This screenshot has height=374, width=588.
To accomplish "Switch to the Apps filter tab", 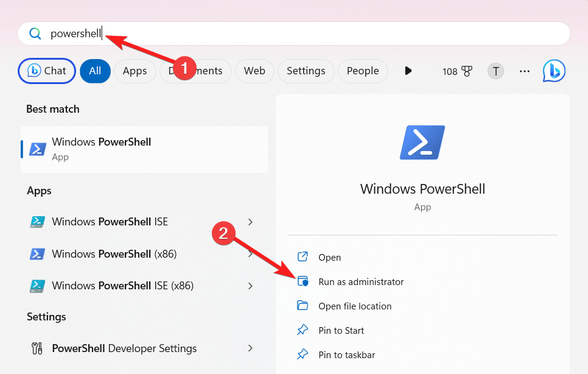I will pyautogui.click(x=135, y=71).
